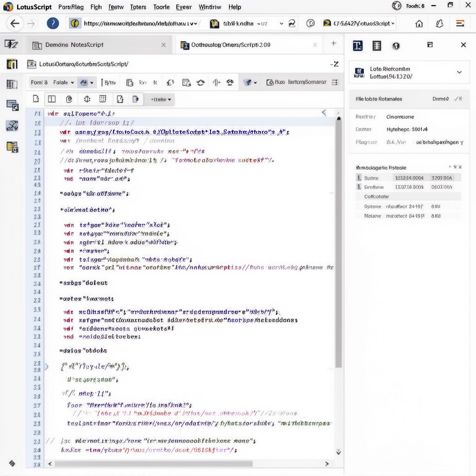Open the orange hamburger menu
Viewport: 476px width, 476px height.
coord(460,23)
